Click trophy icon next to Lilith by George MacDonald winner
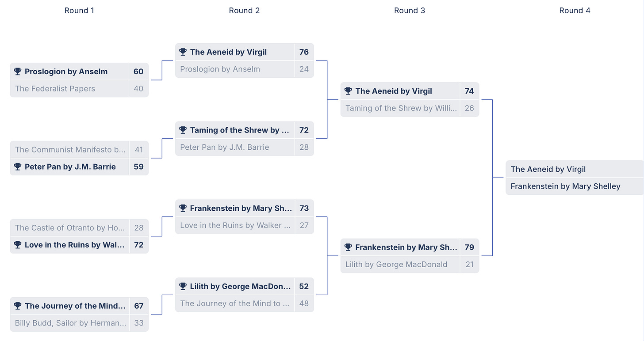This screenshot has height=341, width=644. pyautogui.click(x=183, y=286)
